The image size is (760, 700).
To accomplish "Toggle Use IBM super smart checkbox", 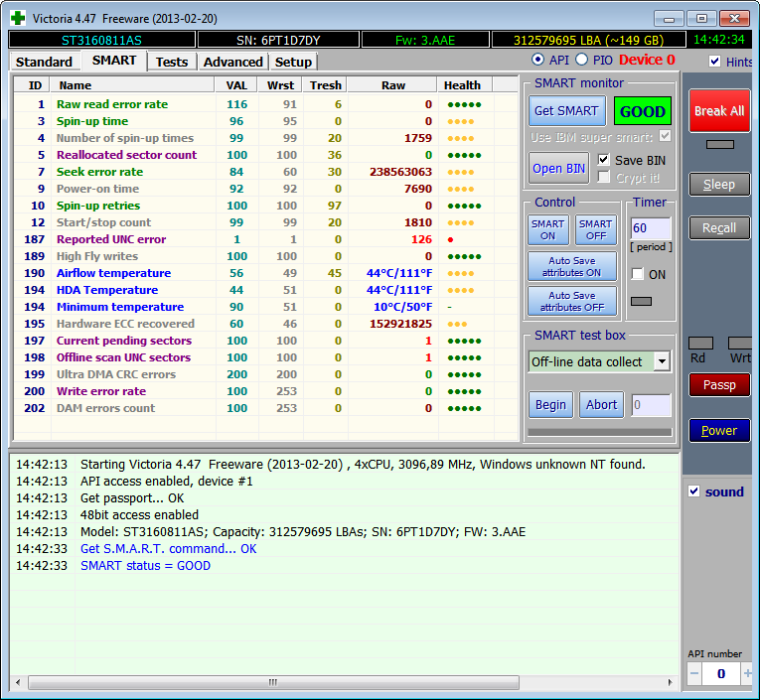I will click(x=665, y=136).
